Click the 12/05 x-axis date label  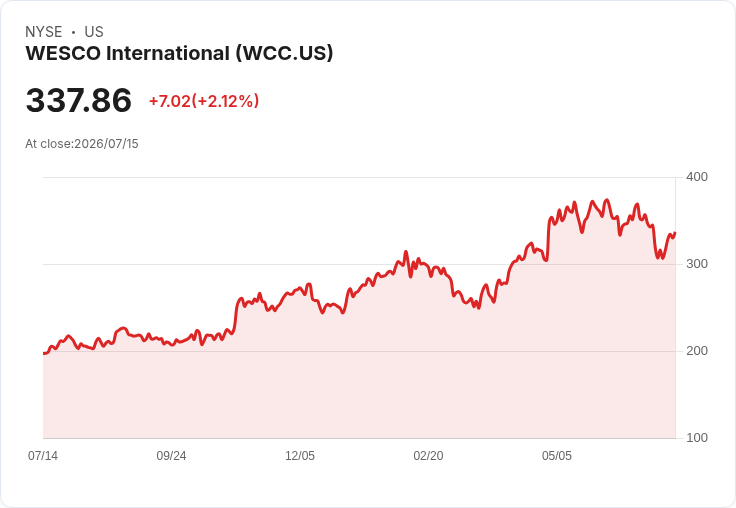[x=300, y=455]
